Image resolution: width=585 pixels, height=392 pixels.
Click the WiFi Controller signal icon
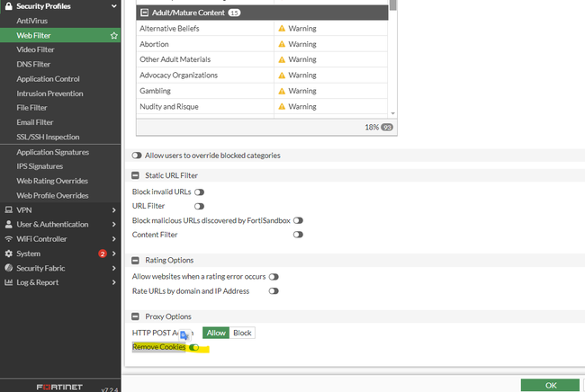[x=8, y=238]
